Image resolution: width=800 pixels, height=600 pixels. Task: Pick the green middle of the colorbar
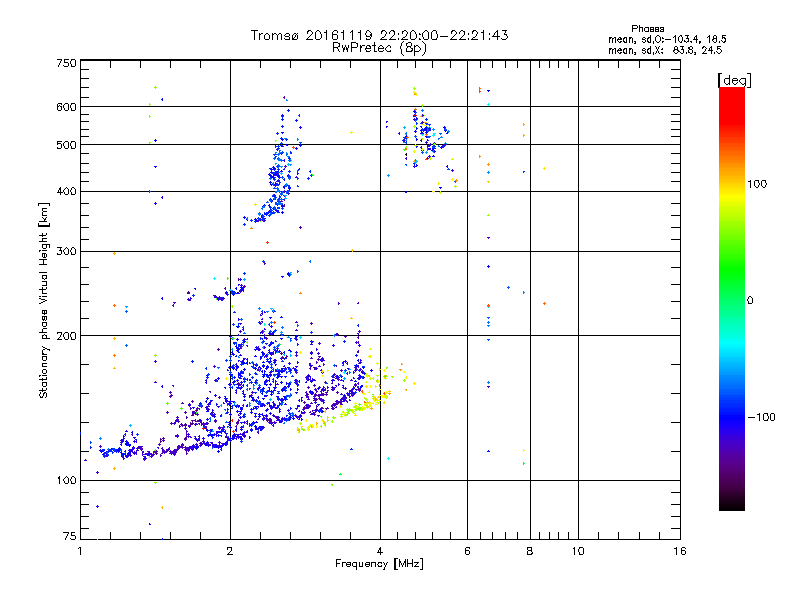(732, 270)
